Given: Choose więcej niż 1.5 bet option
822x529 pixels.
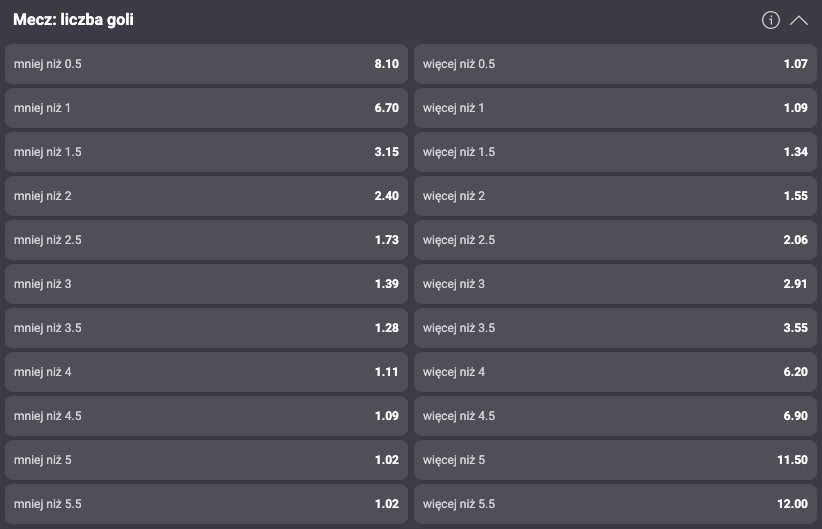Looking at the screenshot, I should [x=615, y=152].
